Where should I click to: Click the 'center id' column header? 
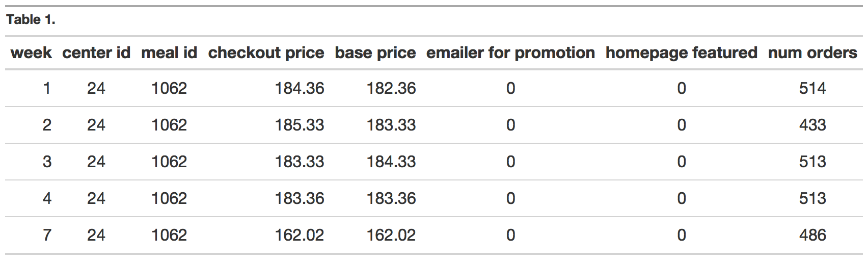coord(96,53)
